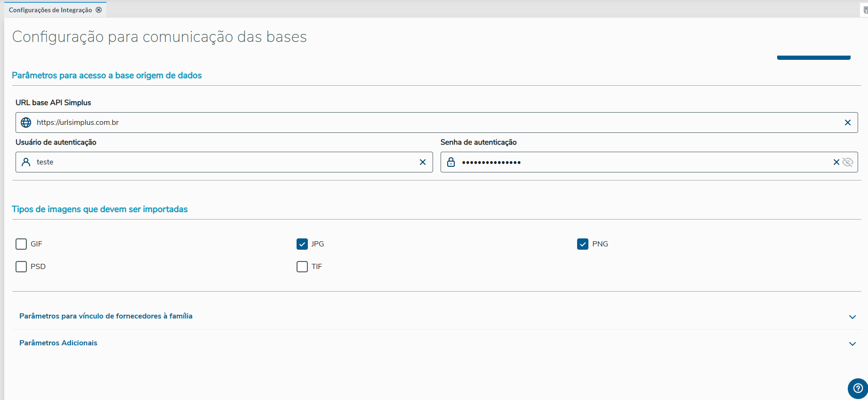Open the help question mark button
Screen dimensions: 868x400
click(x=858, y=389)
